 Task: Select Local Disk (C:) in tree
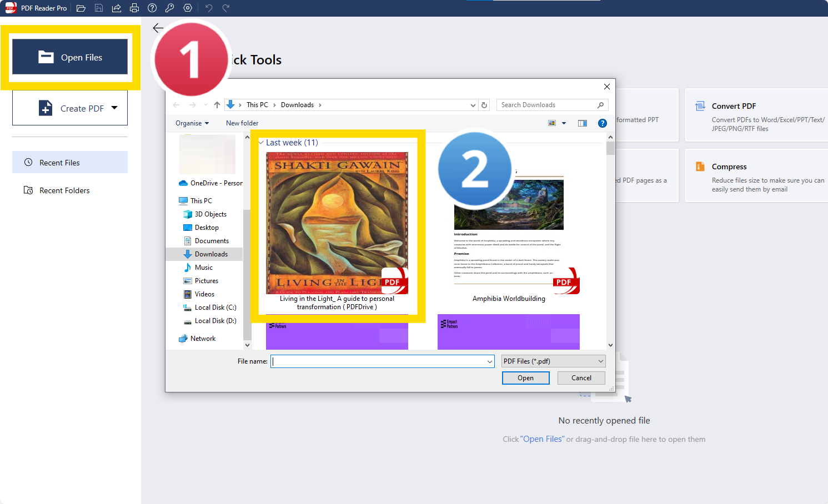coord(210,308)
